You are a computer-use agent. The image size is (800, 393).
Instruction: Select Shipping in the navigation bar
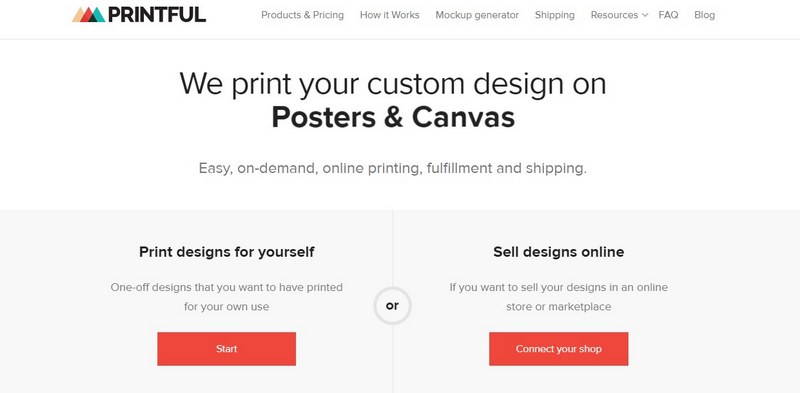click(555, 15)
